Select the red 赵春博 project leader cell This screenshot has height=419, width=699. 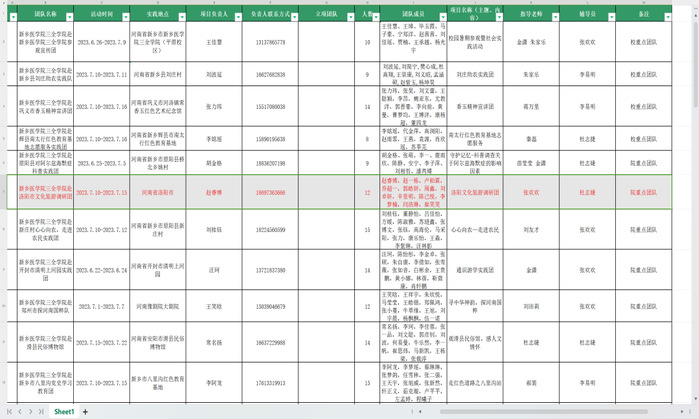[214, 192]
